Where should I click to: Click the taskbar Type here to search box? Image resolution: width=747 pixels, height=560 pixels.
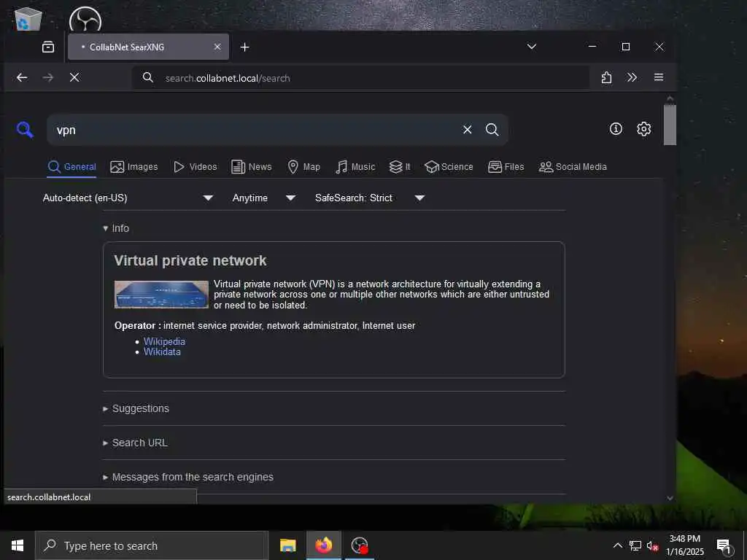[x=152, y=545]
